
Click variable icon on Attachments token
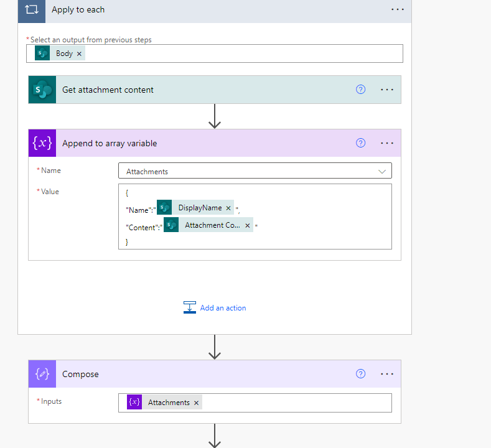point(134,402)
